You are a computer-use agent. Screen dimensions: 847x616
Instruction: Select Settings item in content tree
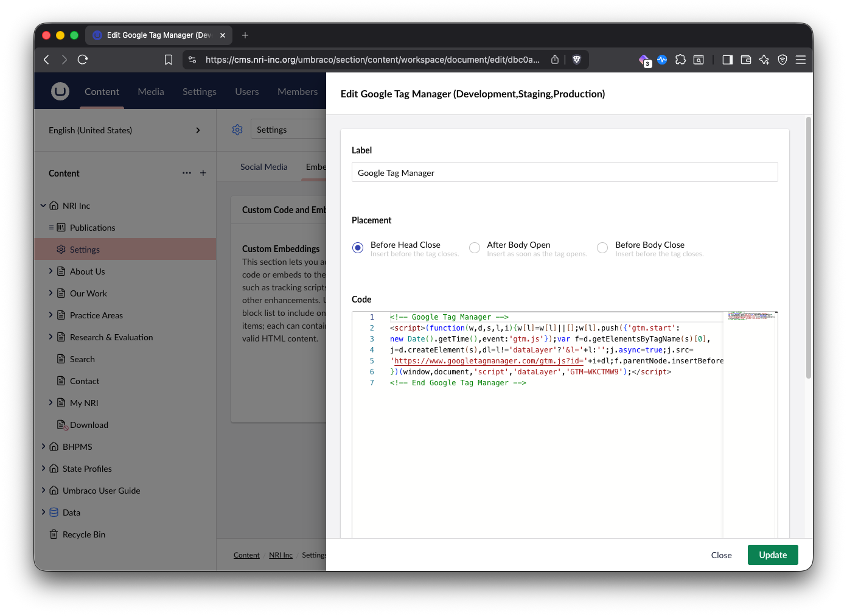pos(125,250)
